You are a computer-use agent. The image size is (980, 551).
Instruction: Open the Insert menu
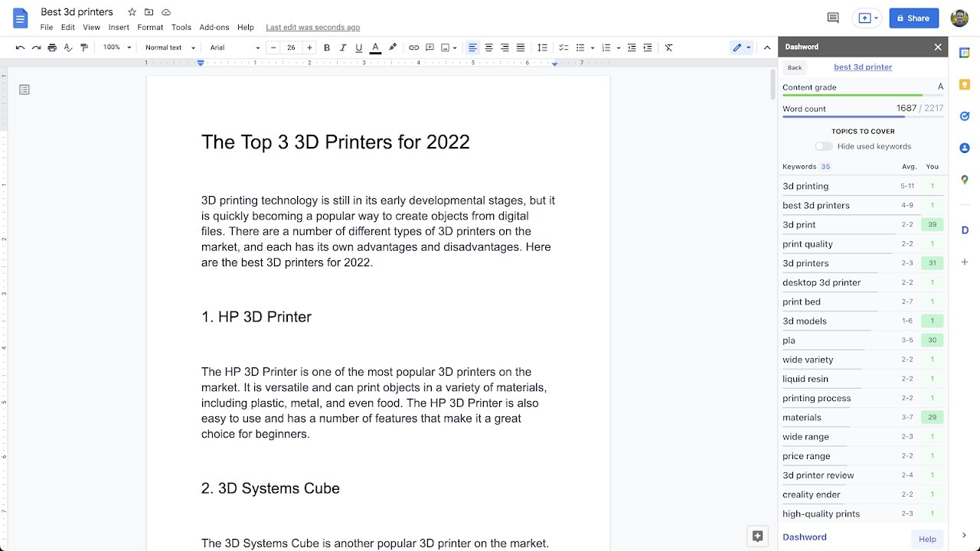pyautogui.click(x=119, y=27)
